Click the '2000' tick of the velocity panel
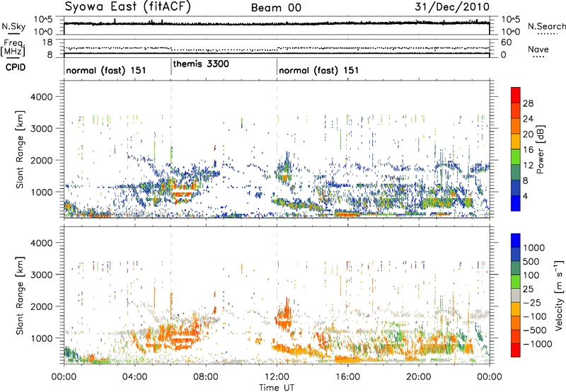 click(41, 306)
